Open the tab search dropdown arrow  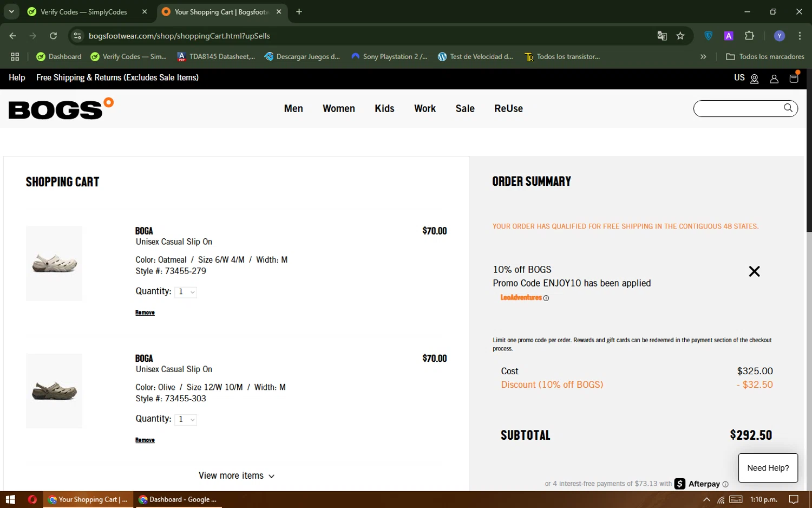(11, 11)
